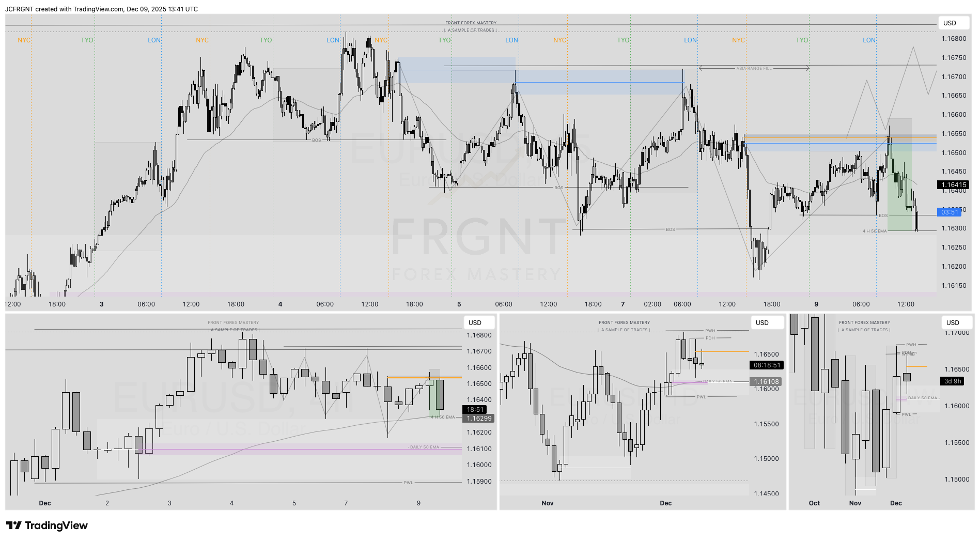980x541 pixels.
Task: Click the 1.16150 price on main chart axis
Action: tap(954, 285)
